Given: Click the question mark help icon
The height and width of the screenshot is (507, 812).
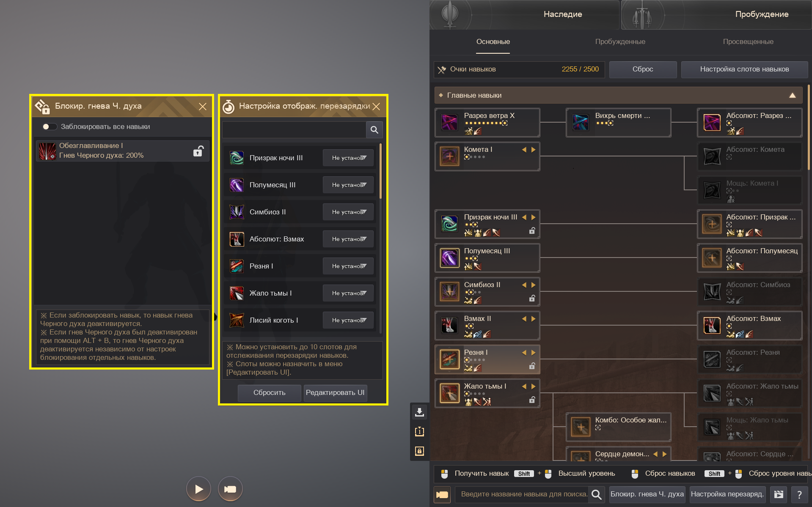Looking at the screenshot, I should click(799, 494).
